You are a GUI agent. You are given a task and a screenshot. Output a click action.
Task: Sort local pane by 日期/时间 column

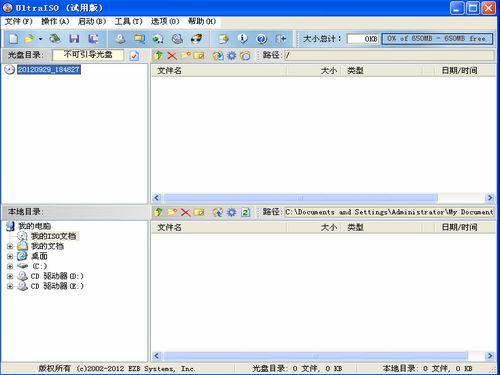(459, 227)
